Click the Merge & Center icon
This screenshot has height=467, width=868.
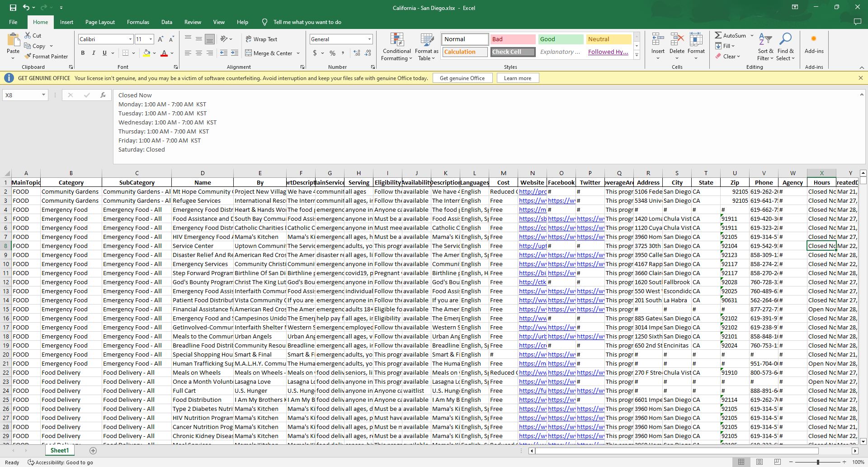tap(249, 53)
